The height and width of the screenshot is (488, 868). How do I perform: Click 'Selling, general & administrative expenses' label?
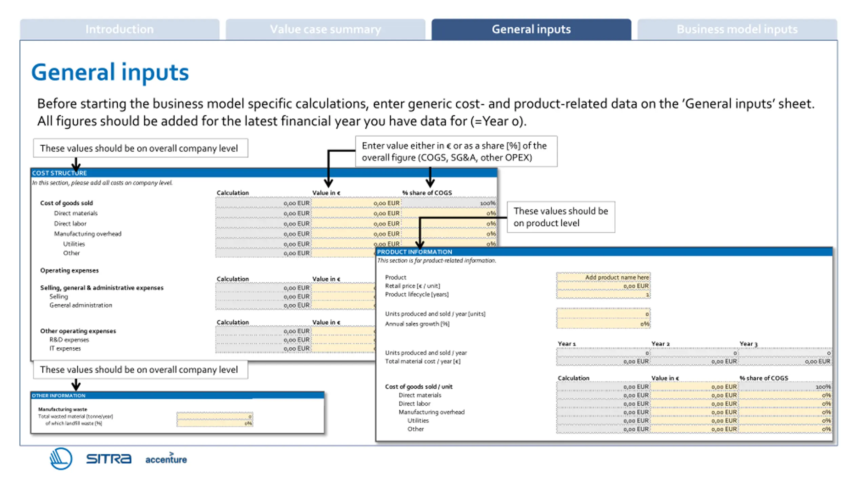[x=102, y=288]
